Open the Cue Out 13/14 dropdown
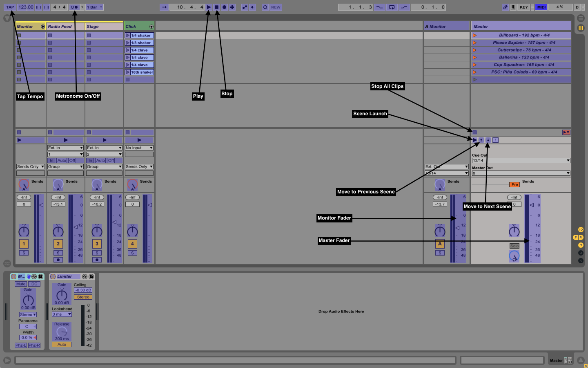 521,161
